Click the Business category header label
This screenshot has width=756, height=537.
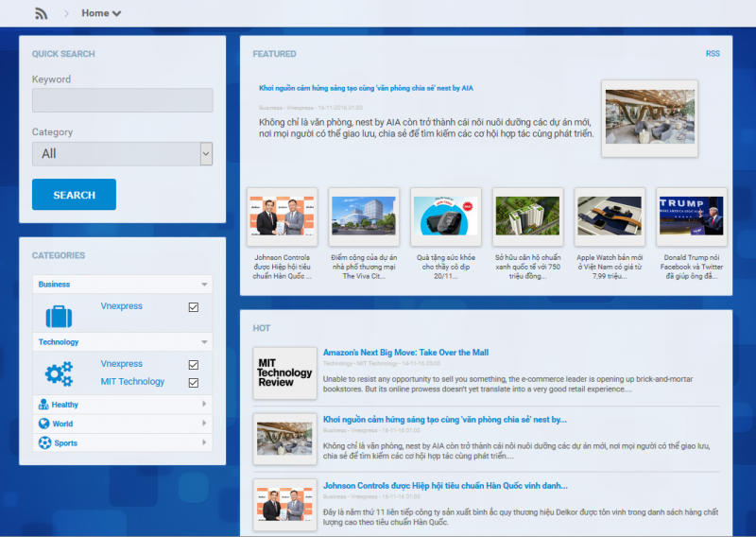54,285
